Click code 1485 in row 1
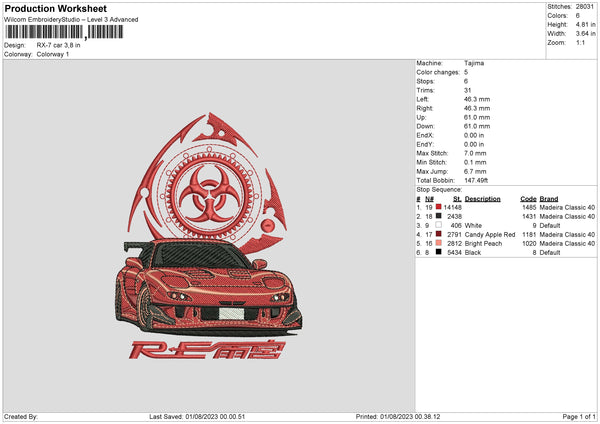The width and height of the screenshot is (600, 424). pyautogui.click(x=529, y=207)
